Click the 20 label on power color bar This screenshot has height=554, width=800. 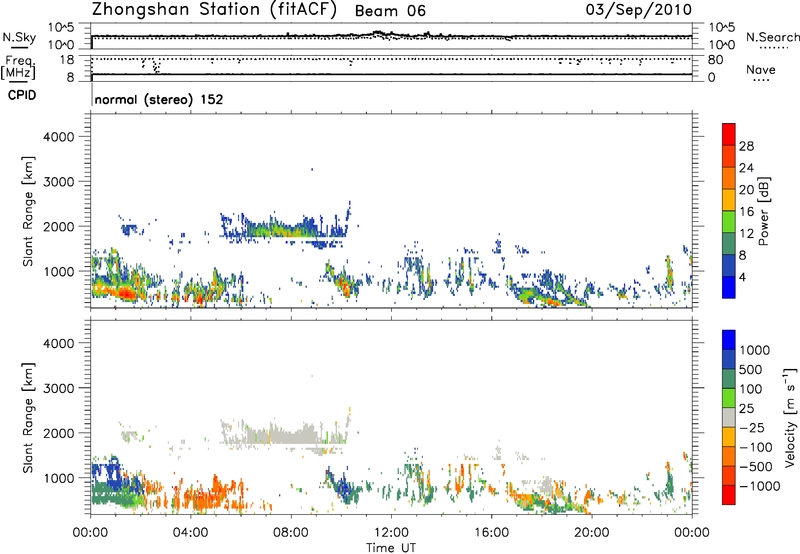tap(746, 190)
